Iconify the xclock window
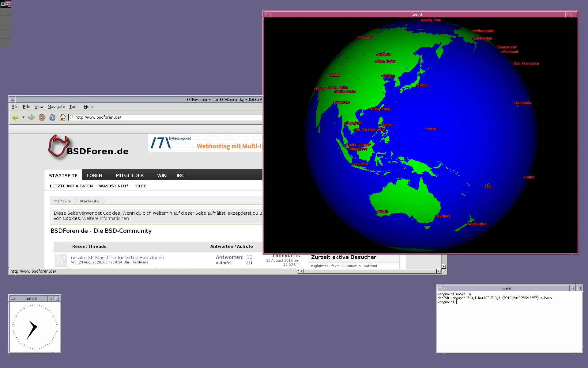588x368 pixels. tap(51, 299)
